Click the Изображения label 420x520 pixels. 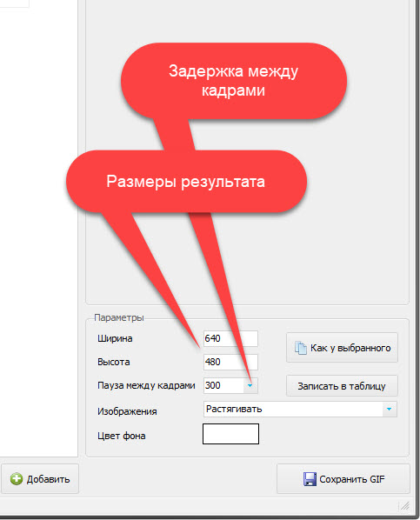click(x=127, y=411)
